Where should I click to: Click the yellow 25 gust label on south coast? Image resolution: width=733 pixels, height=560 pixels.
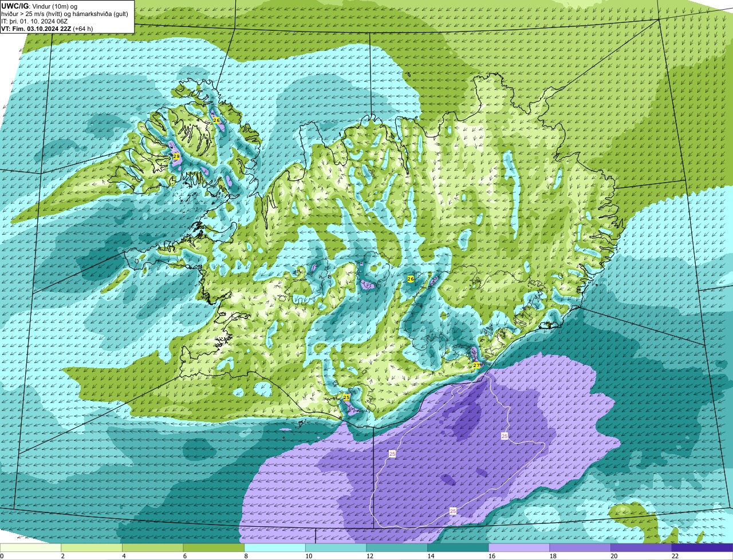346,397
